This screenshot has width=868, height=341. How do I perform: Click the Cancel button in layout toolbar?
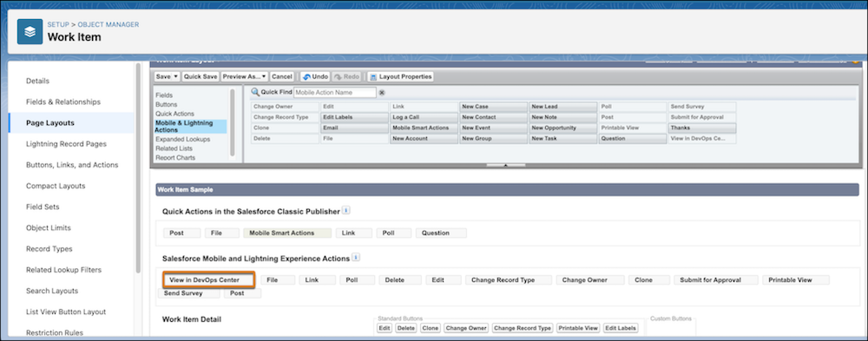282,76
